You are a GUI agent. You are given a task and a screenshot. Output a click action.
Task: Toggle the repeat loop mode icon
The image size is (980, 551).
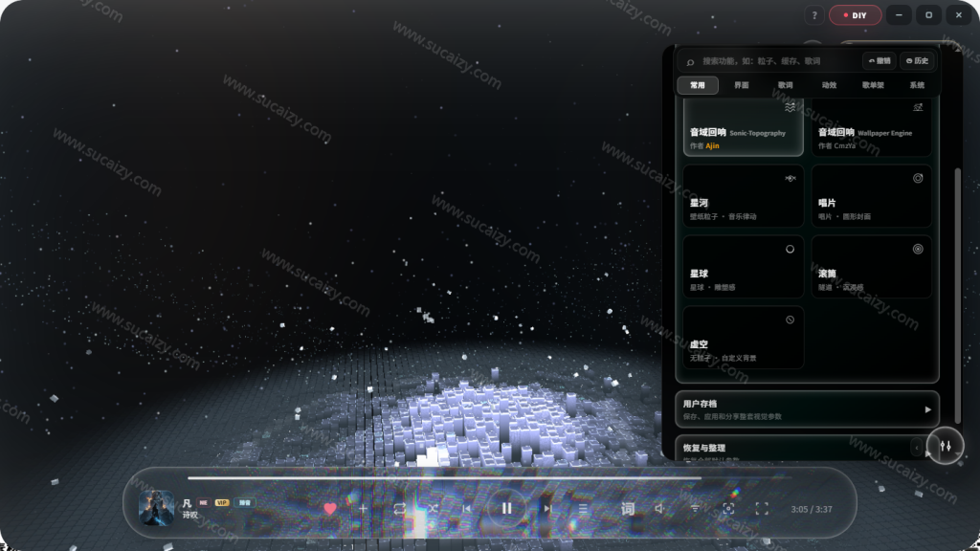[399, 509]
